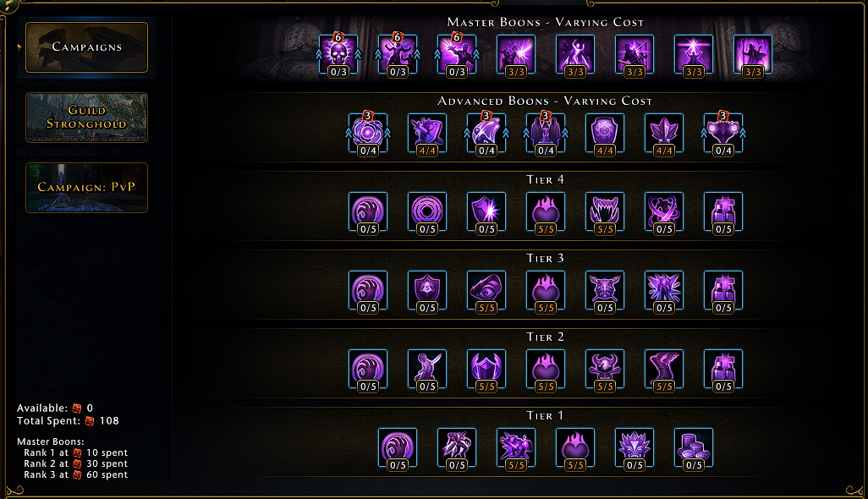868x499 pixels.
Task: Open the Campaigns tab
Action: point(86,47)
